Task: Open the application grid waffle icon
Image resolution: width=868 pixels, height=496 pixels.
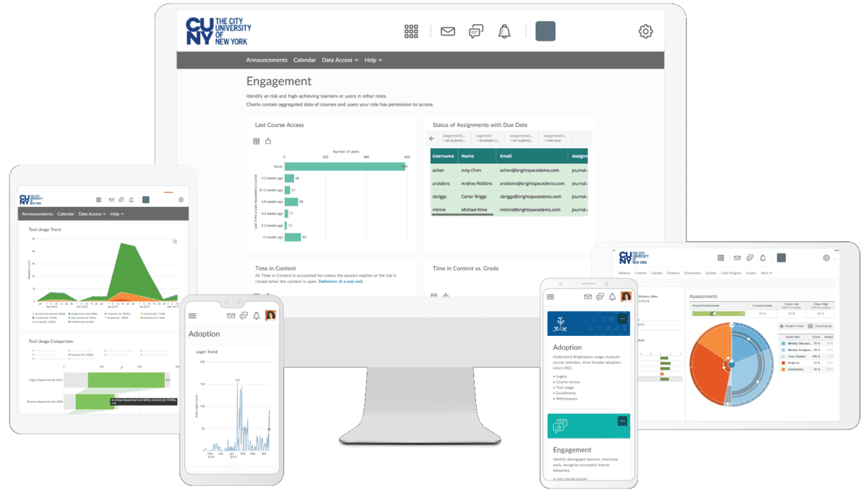Action: tap(411, 31)
